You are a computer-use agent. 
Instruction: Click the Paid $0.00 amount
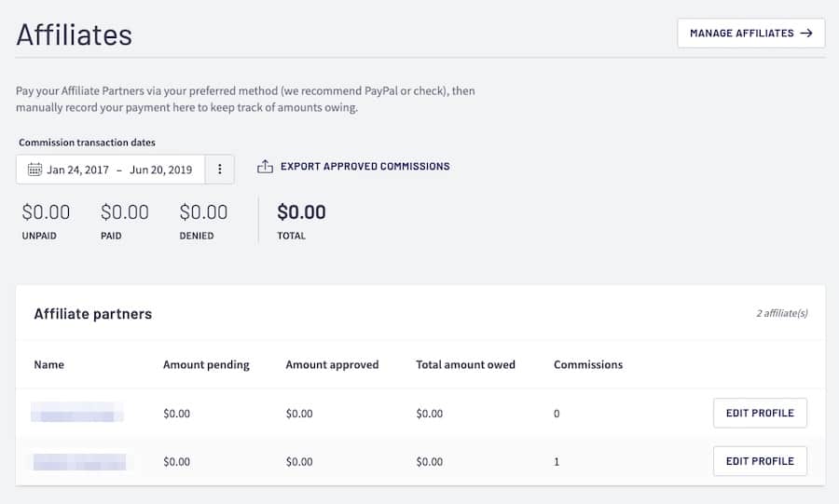[125, 212]
